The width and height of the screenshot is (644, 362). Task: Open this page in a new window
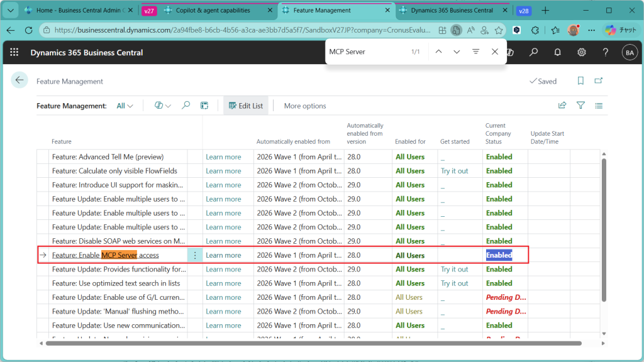[599, 81]
